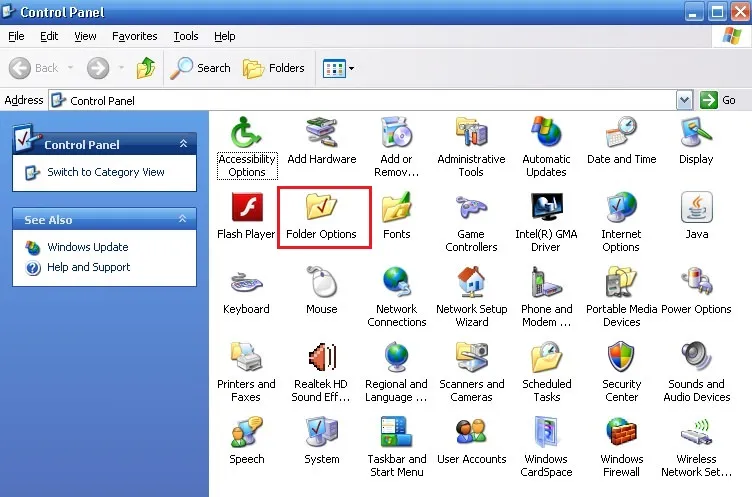Viewport: 752px width, 497px height.
Task: Open Date and Time settings
Action: [621, 141]
